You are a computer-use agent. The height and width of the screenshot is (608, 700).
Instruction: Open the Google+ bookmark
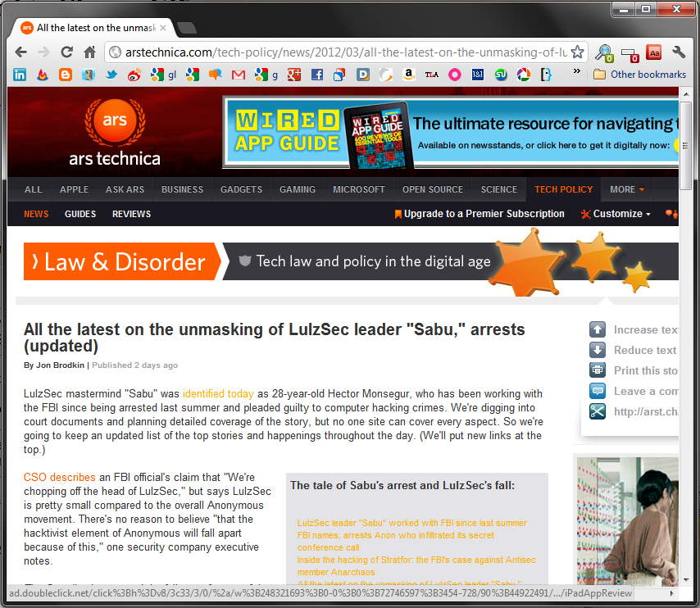coord(293,75)
